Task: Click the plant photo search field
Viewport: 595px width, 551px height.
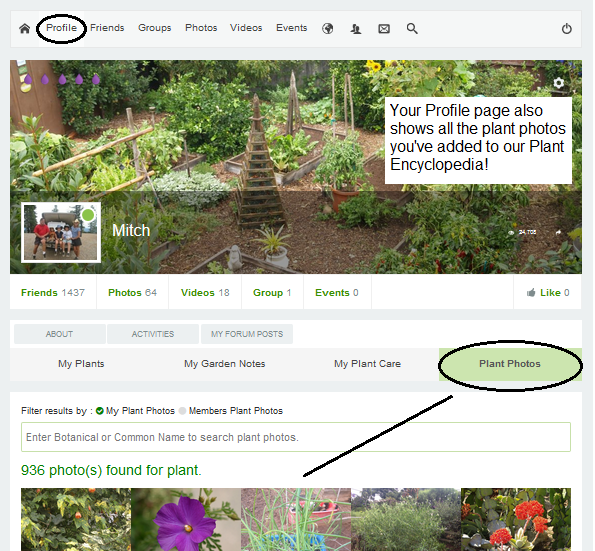Action: tap(296, 437)
